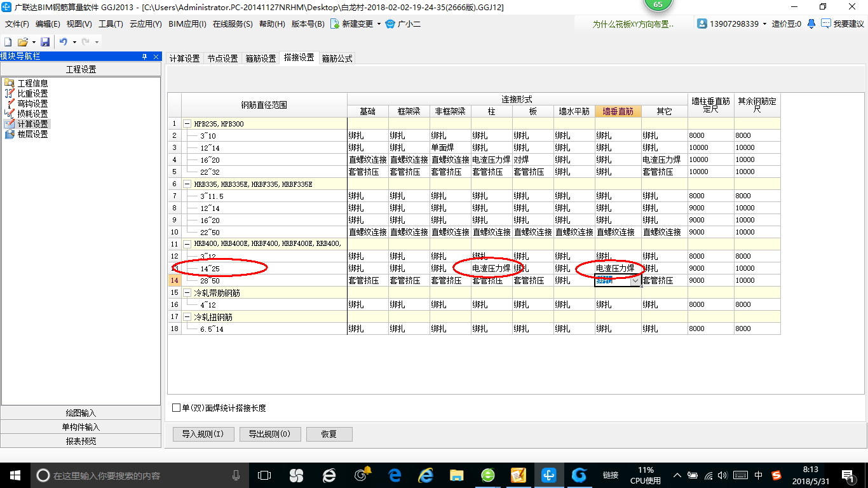
Task: Open the Windows Start menu
Action: pos(15,475)
